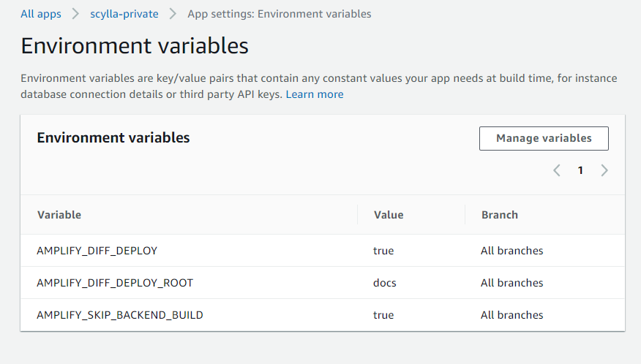Select the AMPLIFY_SKIP_BACKEND_BUILD variable name
The height and width of the screenshot is (364, 641).
click(x=120, y=315)
